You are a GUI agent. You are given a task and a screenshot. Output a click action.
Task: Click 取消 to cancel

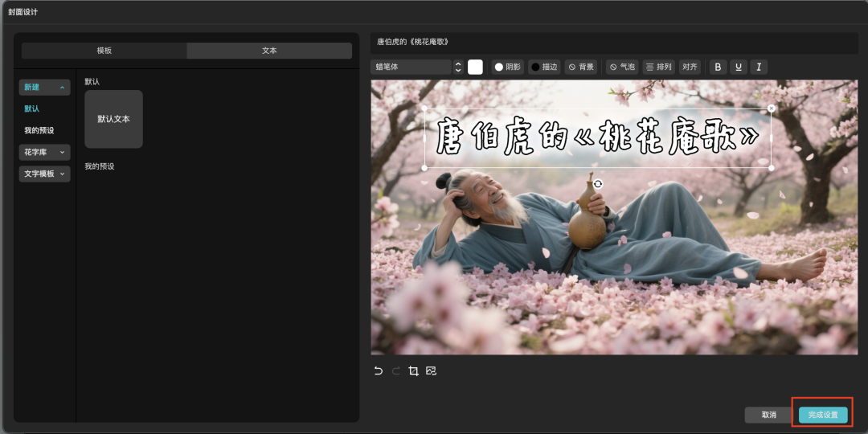[769, 415]
